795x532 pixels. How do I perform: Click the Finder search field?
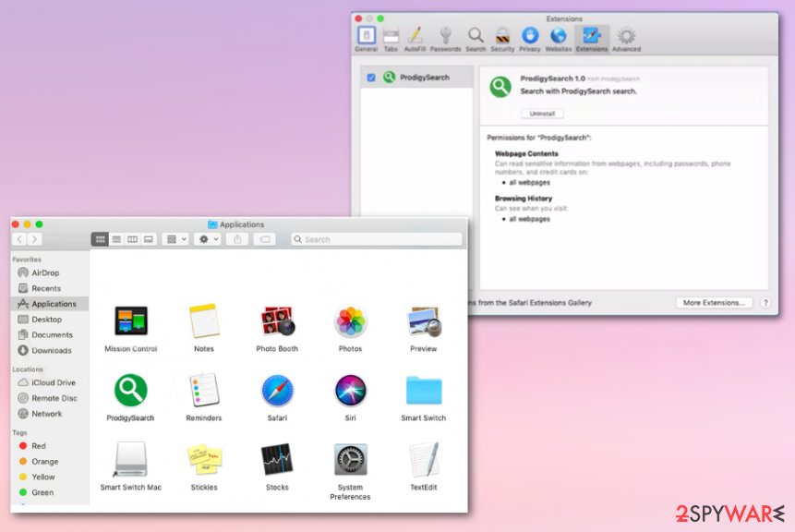[377, 239]
